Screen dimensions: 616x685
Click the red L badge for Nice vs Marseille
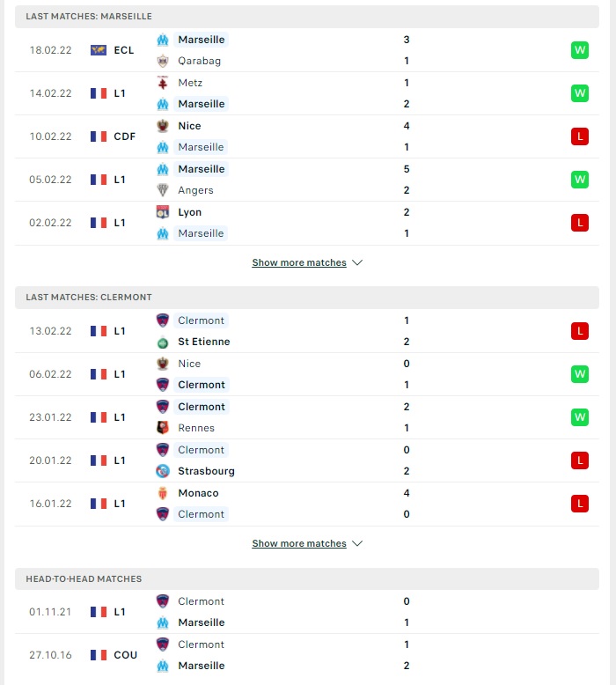[x=579, y=136]
